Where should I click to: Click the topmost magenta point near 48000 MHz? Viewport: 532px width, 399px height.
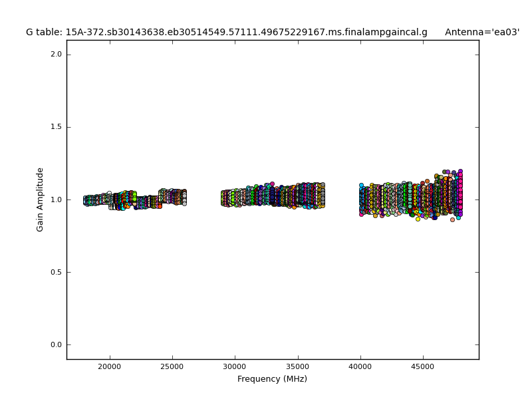[x=460, y=172]
